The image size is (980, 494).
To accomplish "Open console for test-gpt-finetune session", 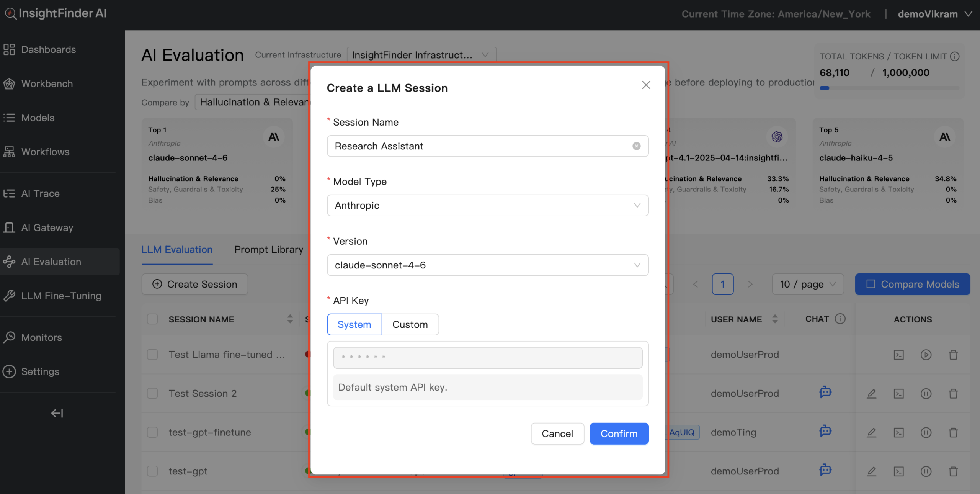I will click(899, 432).
